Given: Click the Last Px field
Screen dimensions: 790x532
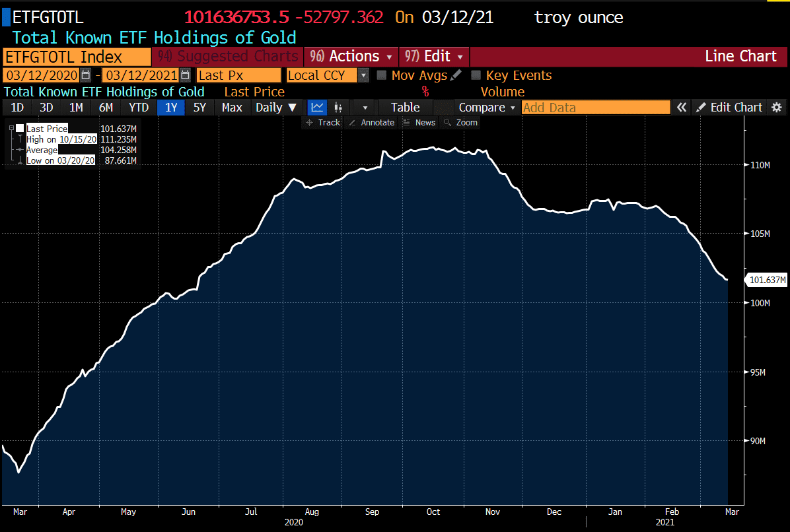Looking at the screenshot, I should click(x=239, y=75).
